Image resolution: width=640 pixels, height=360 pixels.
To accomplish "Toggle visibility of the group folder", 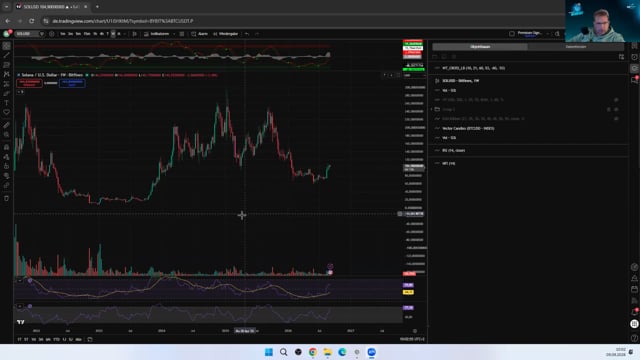I will [x=616, y=109].
